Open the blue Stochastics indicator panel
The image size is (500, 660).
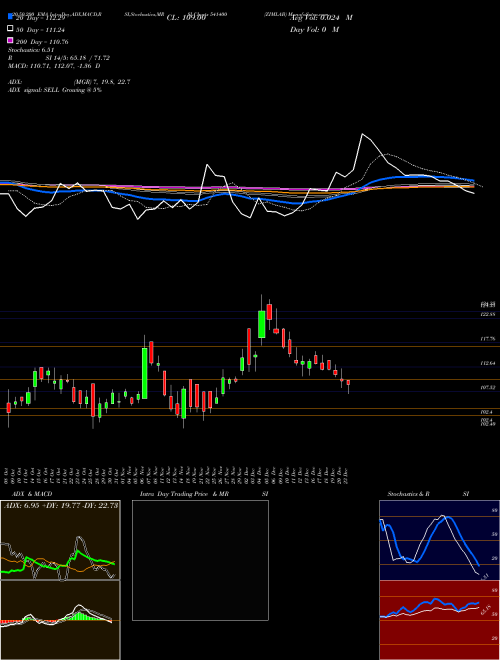pyautogui.click(x=439, y=540)
